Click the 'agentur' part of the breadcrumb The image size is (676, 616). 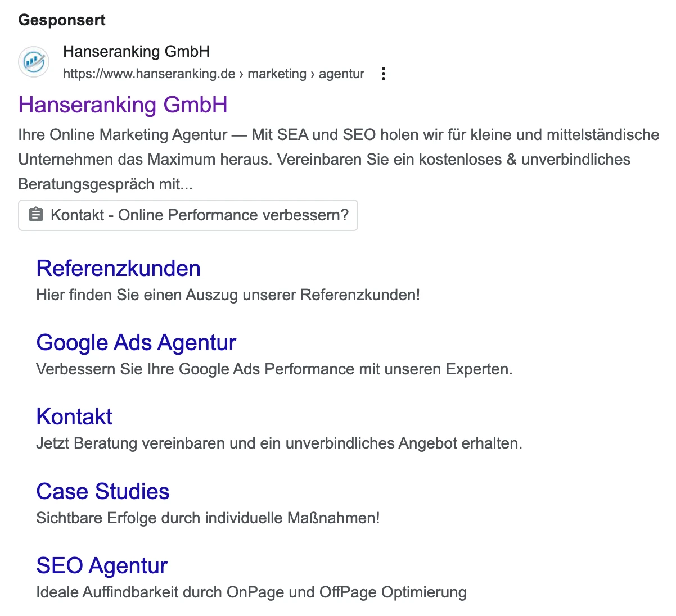[342, 74]
